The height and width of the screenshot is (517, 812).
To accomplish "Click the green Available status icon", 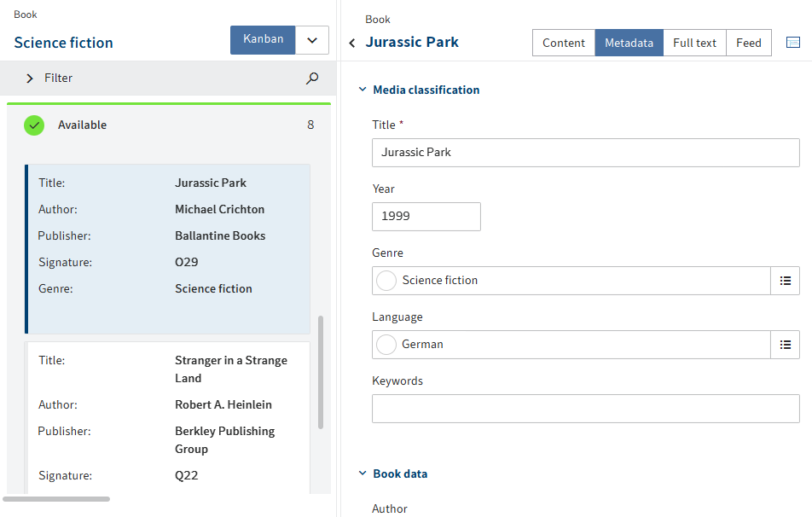I will click(34, 125).
